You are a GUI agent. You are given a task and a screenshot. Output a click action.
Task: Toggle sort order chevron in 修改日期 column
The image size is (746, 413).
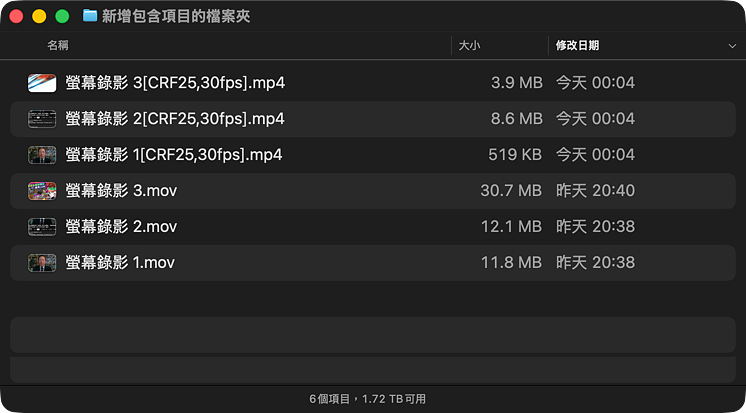[x=733, y=46]
